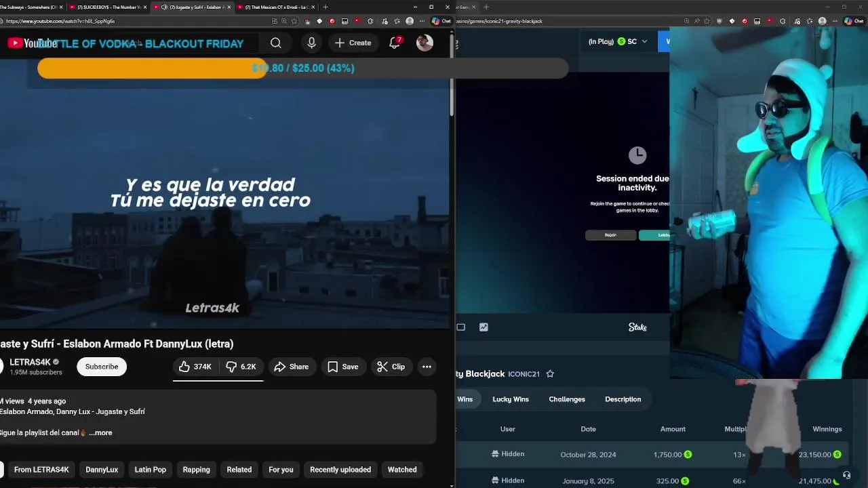Select the Watched chip
Viewport: 868px width, 488px height.
pyautogui.click(x=402, y=470)
